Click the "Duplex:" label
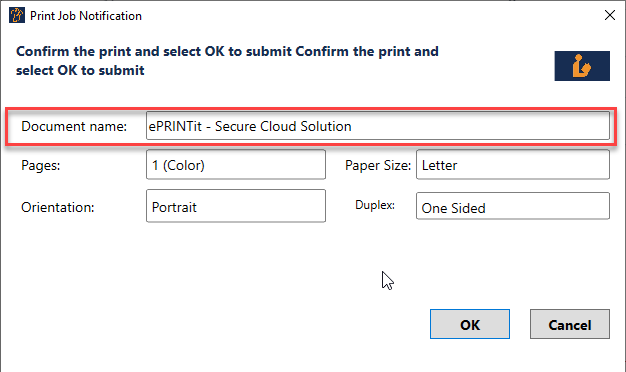The height and width of the screenshot is (372, 626). click(375, 205)
